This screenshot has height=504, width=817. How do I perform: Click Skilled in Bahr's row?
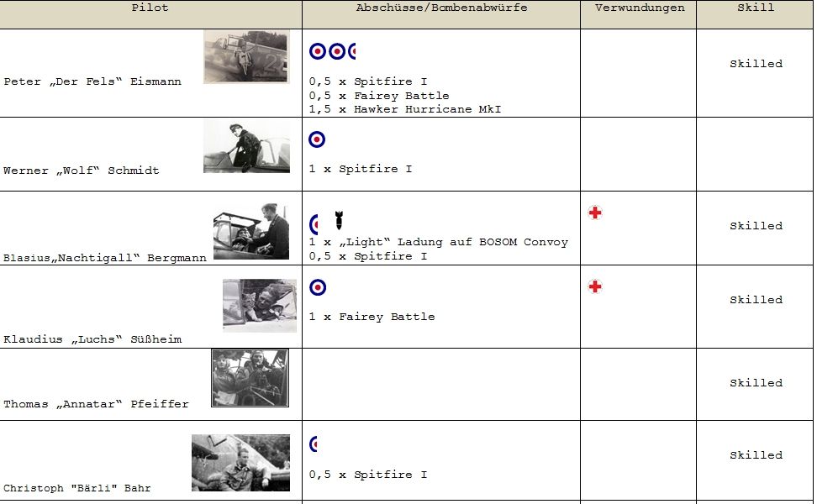756,455
